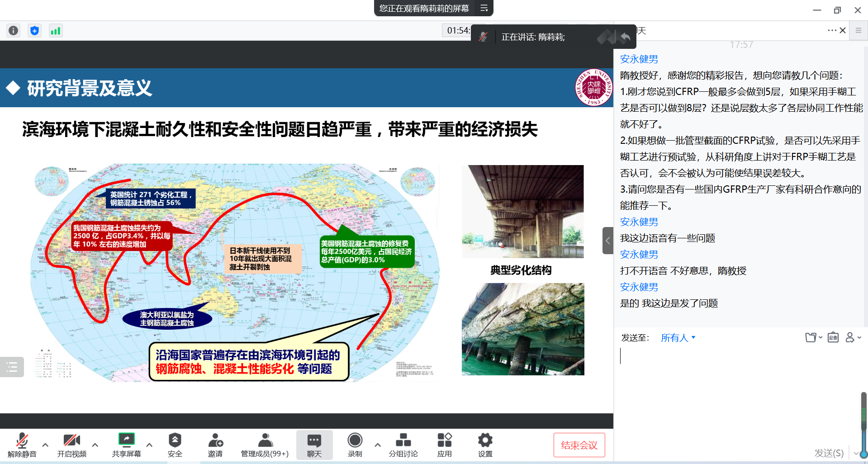Turn on camera with 开启视频
Image resolution: width=868 pixels, height=464 pixels.
tap(71, 445)
